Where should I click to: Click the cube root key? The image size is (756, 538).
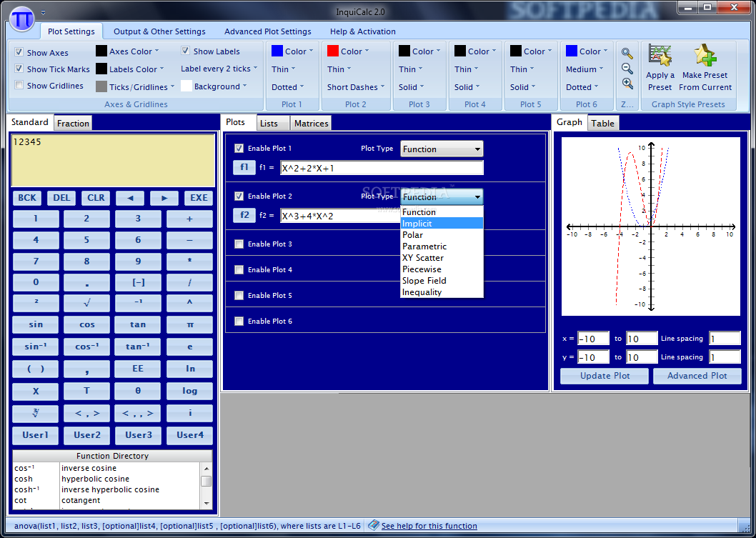tap(36, 413)
